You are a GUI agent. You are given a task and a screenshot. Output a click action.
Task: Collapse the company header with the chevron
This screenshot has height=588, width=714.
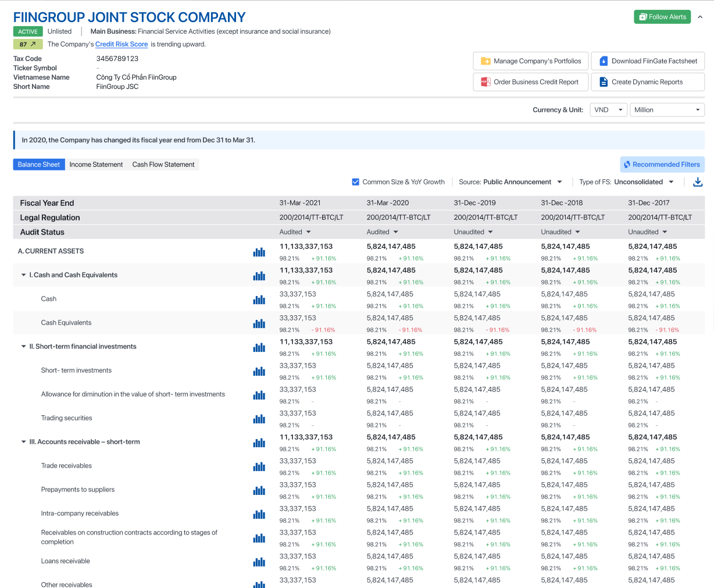click(700, 17)
